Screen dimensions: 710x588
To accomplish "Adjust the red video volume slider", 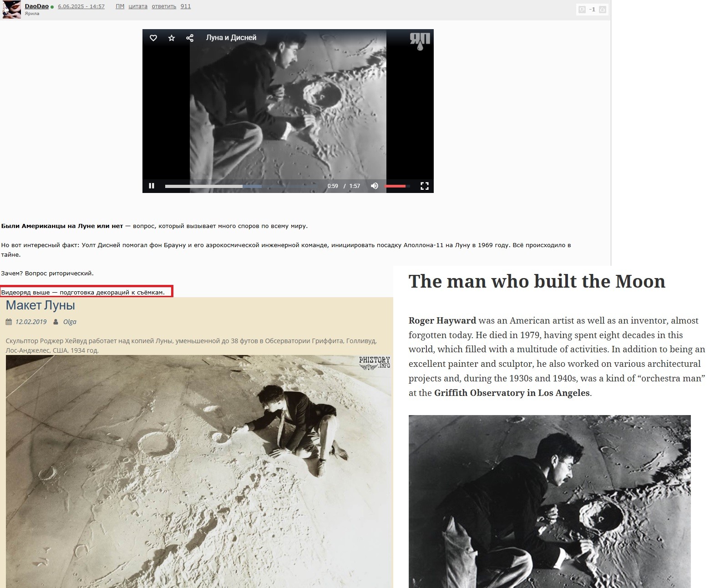I will [397, 186].
